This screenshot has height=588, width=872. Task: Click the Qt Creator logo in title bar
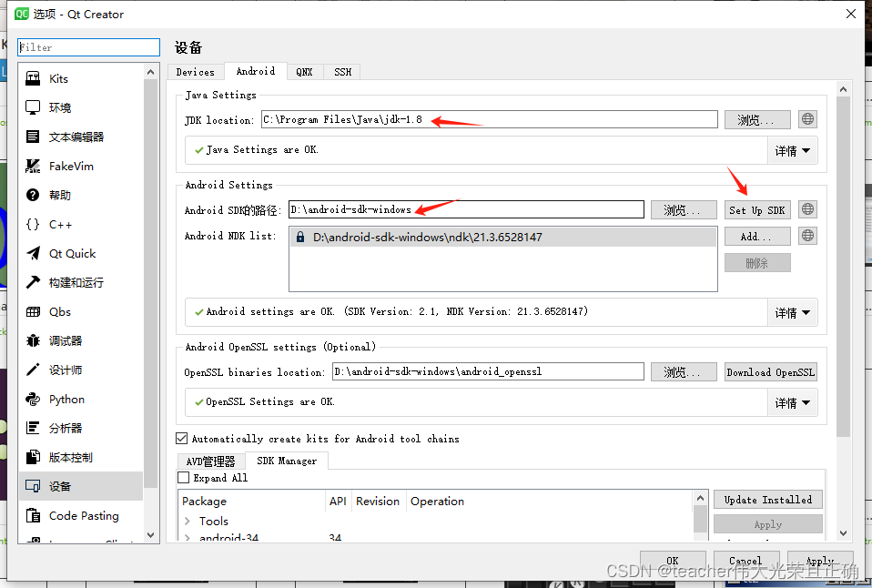21,14
